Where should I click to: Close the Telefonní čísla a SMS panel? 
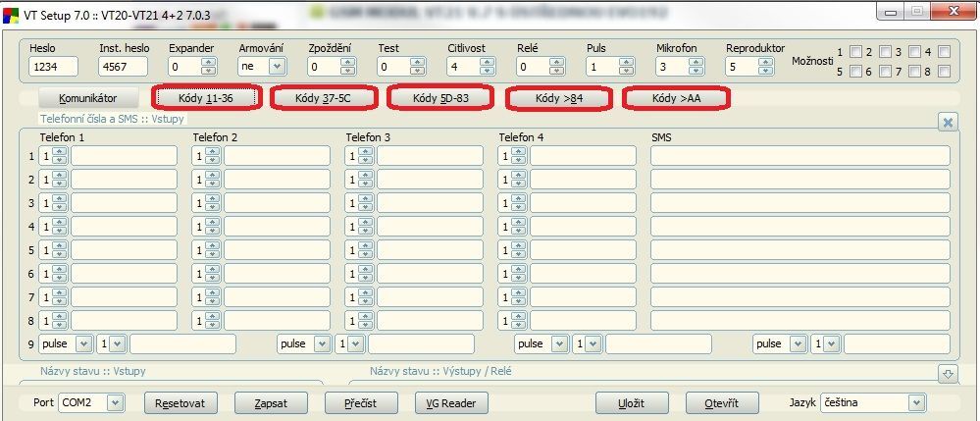click(948, 122)
